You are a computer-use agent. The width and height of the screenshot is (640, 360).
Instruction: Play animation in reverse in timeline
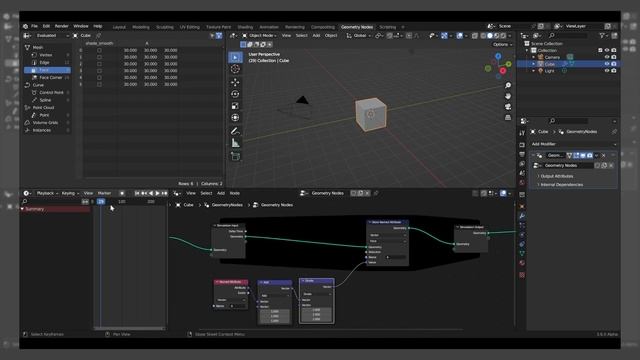pos(151,193)
